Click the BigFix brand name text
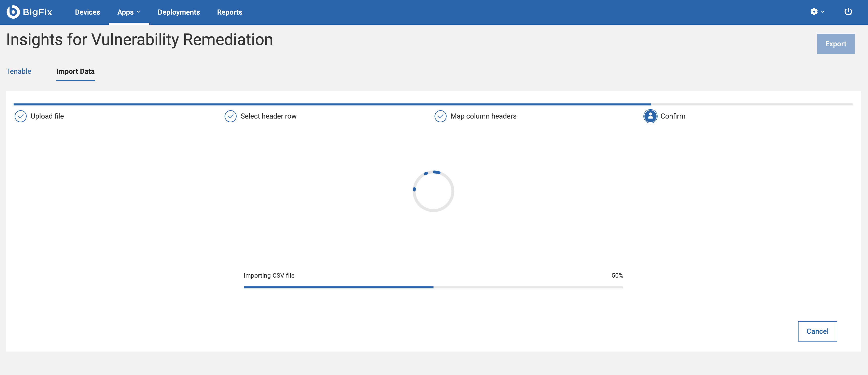This screenshot has height=375, width=868. tap(38, 12)
